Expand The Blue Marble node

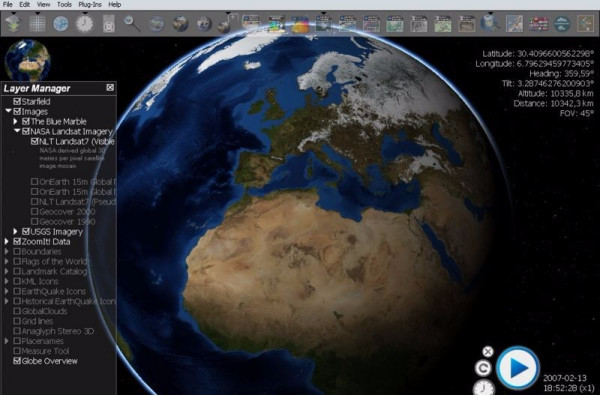click(16, 121)
